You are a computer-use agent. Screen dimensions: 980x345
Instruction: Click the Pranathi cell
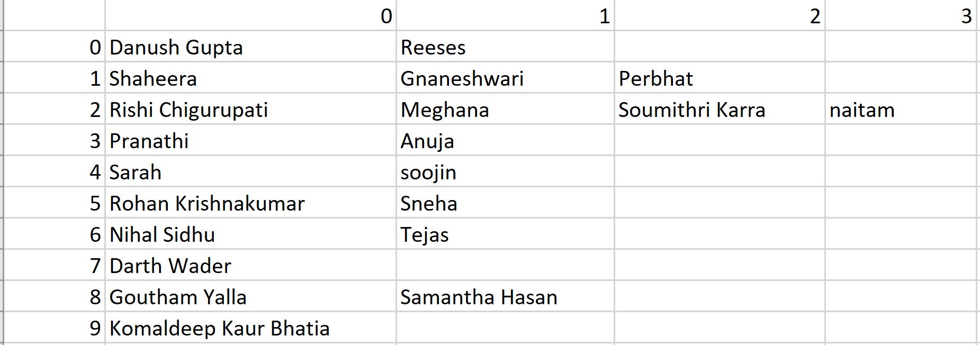pos(250,140)
